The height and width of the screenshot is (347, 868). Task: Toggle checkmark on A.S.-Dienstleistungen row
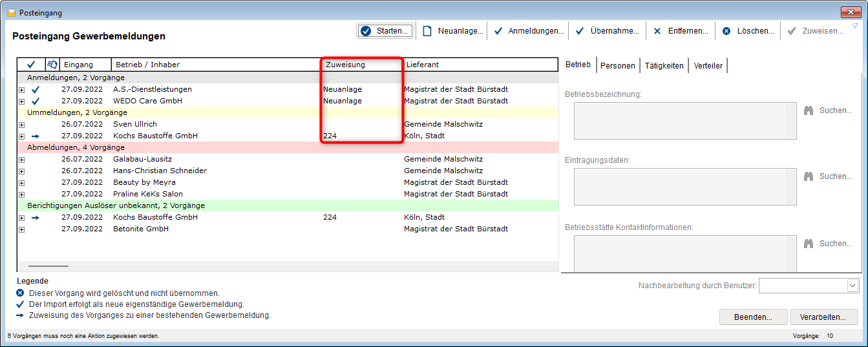[x=36, y=90]
